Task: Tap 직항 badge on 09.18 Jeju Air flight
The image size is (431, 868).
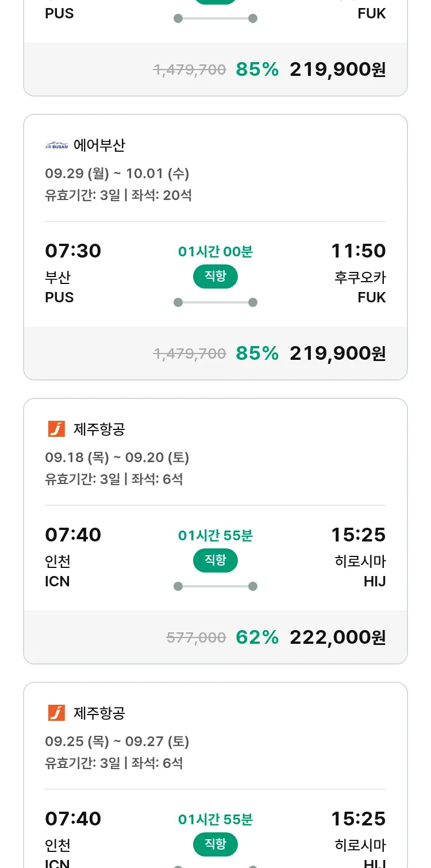Action: click(x=215, y=560)
